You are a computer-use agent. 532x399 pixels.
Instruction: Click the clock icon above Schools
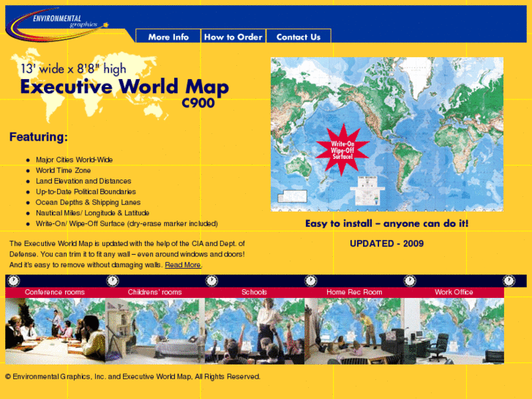[x=211, y=281]
